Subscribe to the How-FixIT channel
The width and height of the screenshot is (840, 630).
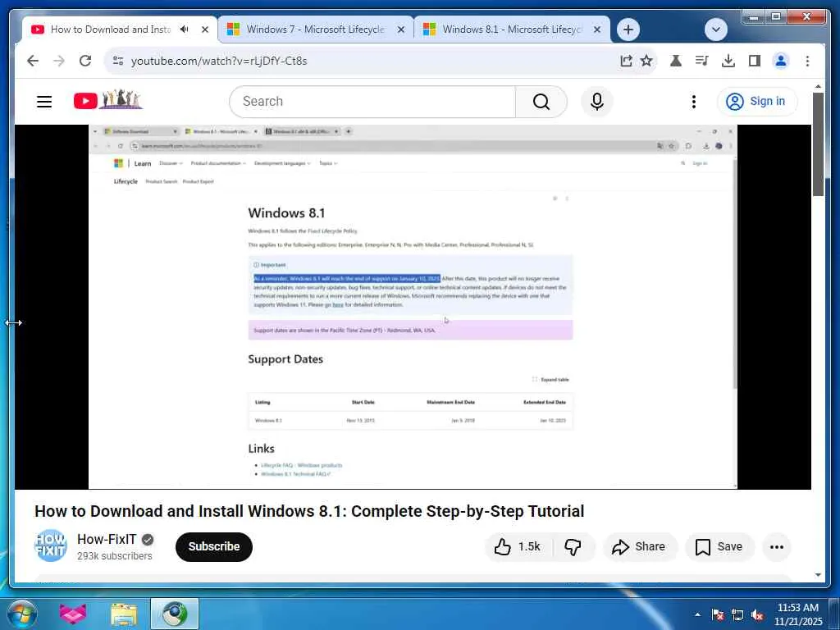(x=214, y=547)
